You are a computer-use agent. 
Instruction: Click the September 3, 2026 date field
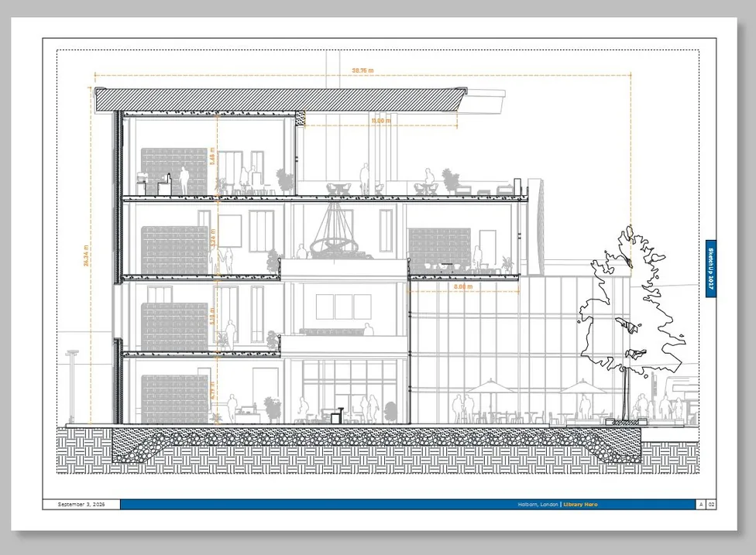point(81,505)
